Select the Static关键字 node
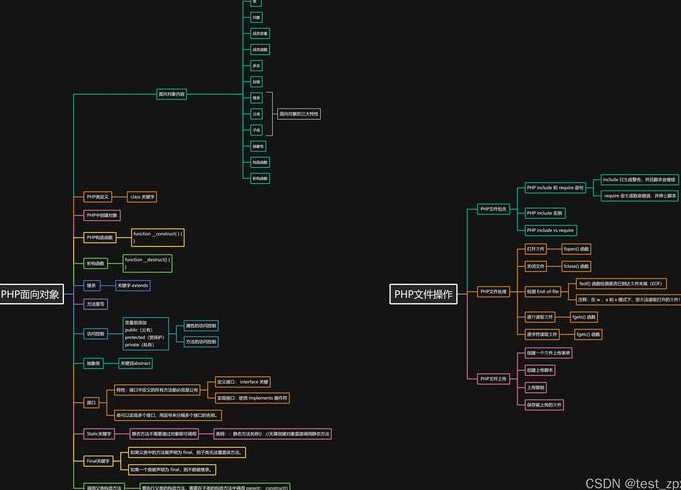The width and height of the screenshot is (681, 490). [99, 434]
